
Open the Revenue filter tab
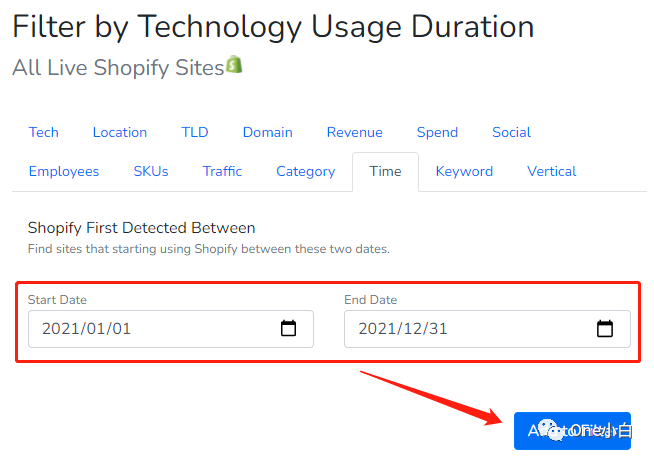tap(355, 132)
